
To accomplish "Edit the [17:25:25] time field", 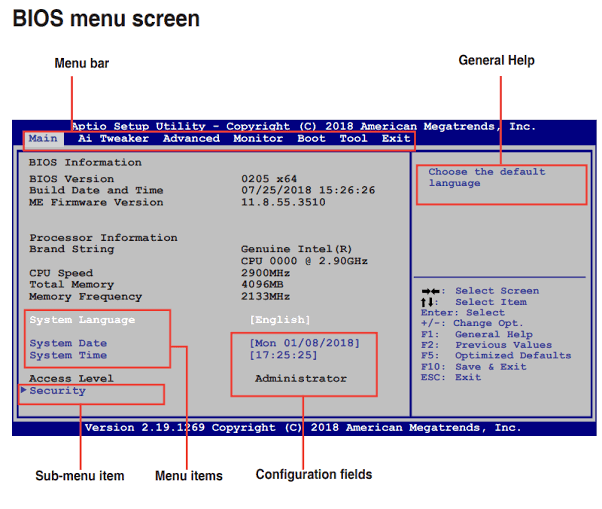I will click(284, 355).
